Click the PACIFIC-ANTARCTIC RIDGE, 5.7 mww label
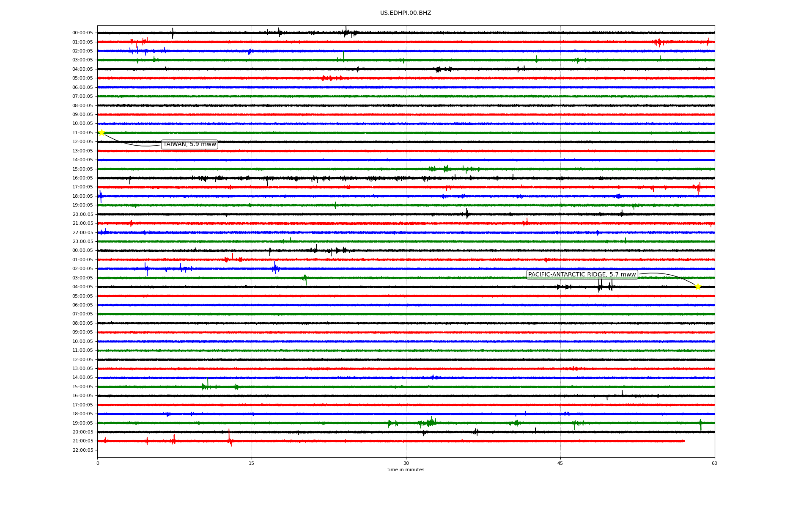The height and width of the screenshot is (508, 812). 582,275
